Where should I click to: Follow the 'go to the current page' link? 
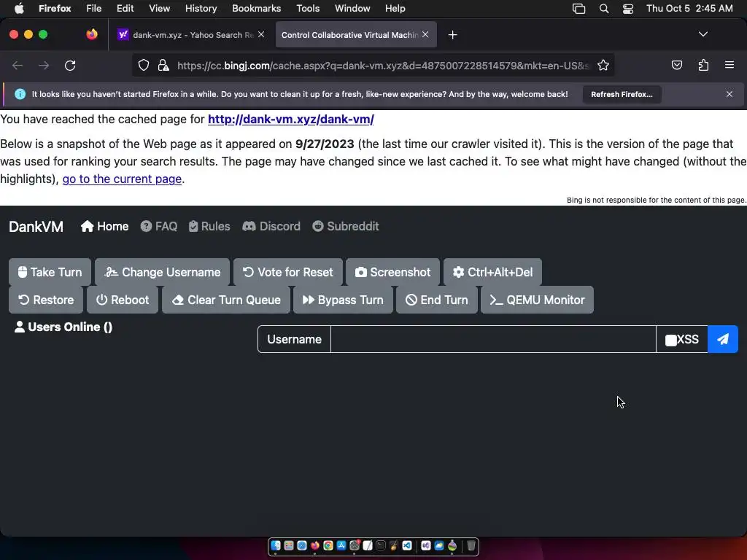pos(122,179)
